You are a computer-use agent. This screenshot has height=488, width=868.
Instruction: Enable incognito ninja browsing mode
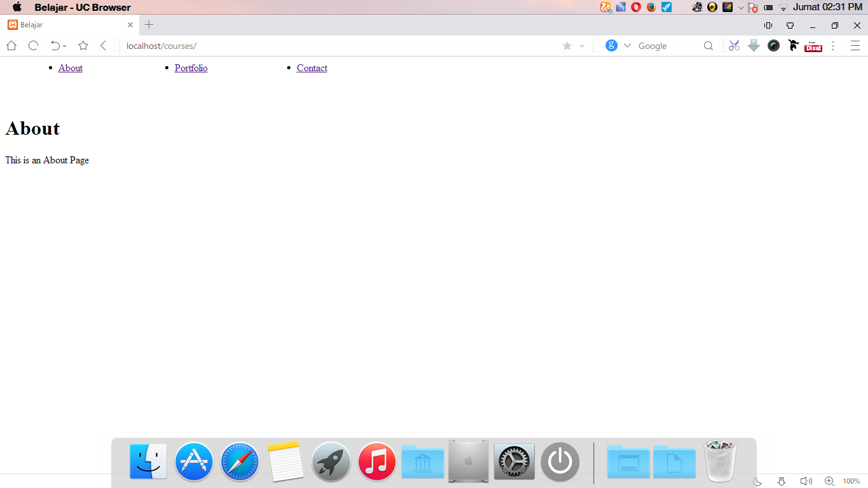793,45
